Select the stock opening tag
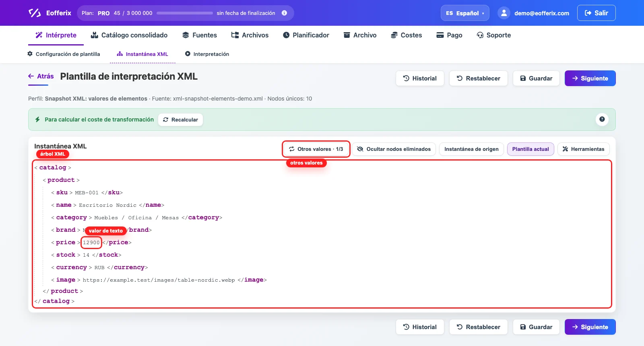 [x=66, y=255]
